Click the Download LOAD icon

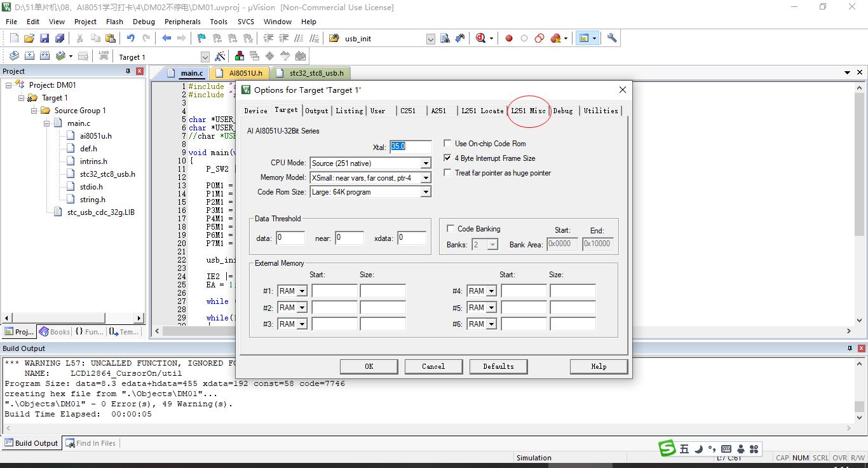pos(104,57)
